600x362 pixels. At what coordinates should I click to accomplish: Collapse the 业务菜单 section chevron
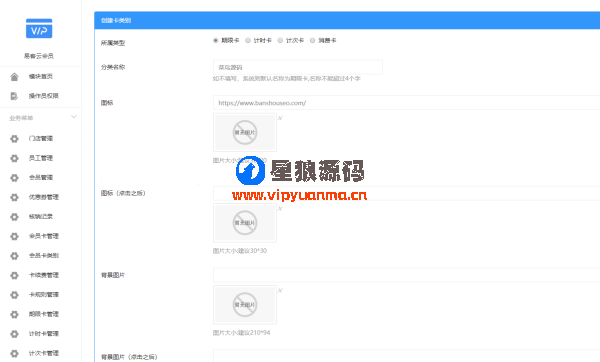pyautogui.click(x=74, y=117)
